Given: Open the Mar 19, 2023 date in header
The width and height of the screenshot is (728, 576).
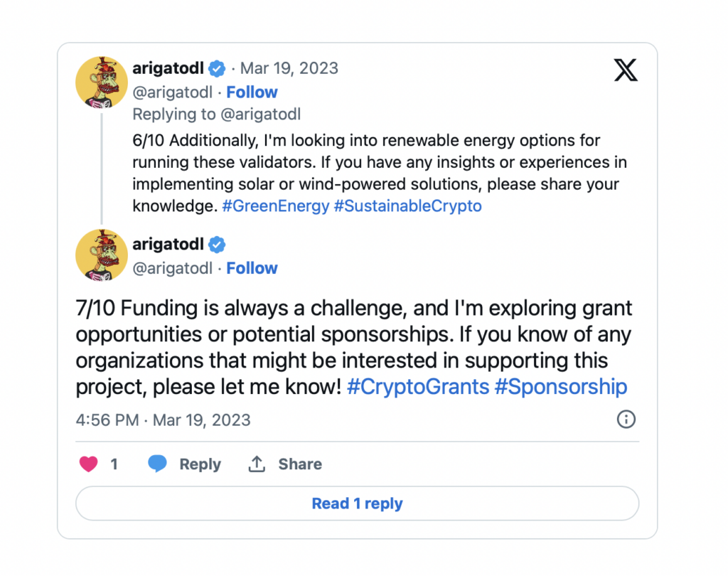Looking at the screenshot, I should pos(289,68).
